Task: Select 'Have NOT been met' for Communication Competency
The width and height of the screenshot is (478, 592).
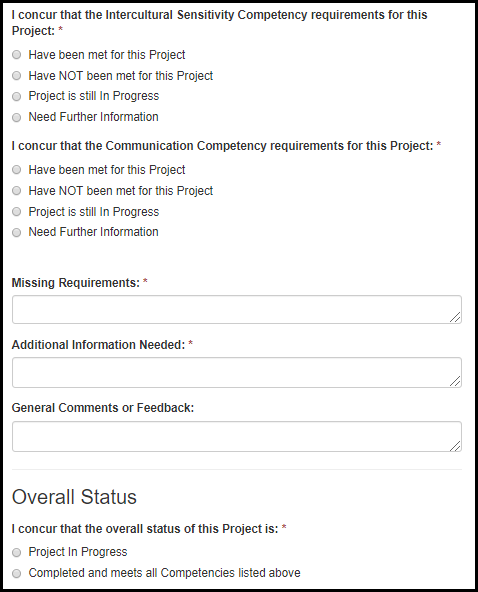Action: pos(16,191)
